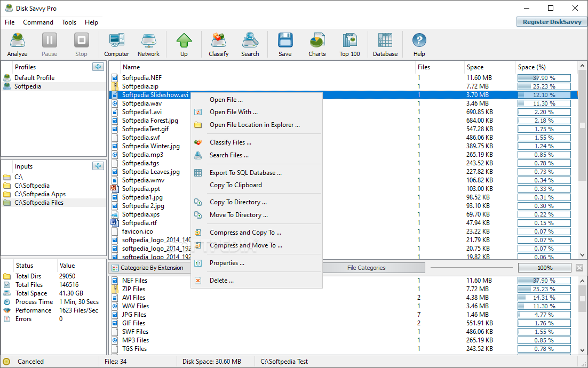Choose Open File ... from context menu
The width and height of the screenshot is (588, 368).
tap(257, 100)
